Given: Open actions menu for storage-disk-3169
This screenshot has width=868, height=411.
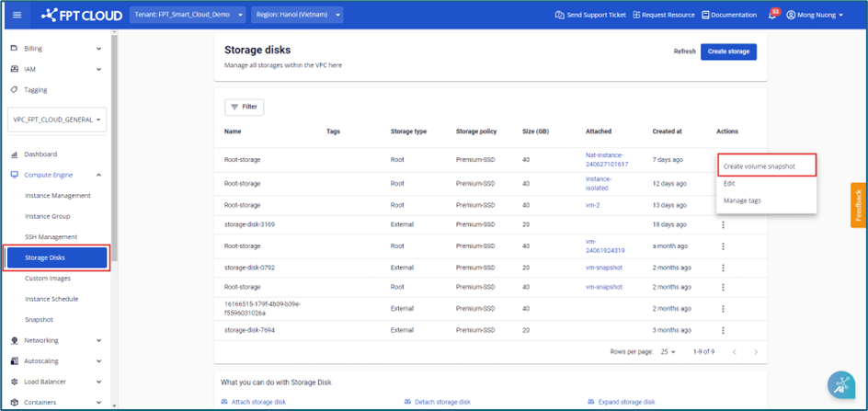Looking at the screenshot, I should pos(724,223).
